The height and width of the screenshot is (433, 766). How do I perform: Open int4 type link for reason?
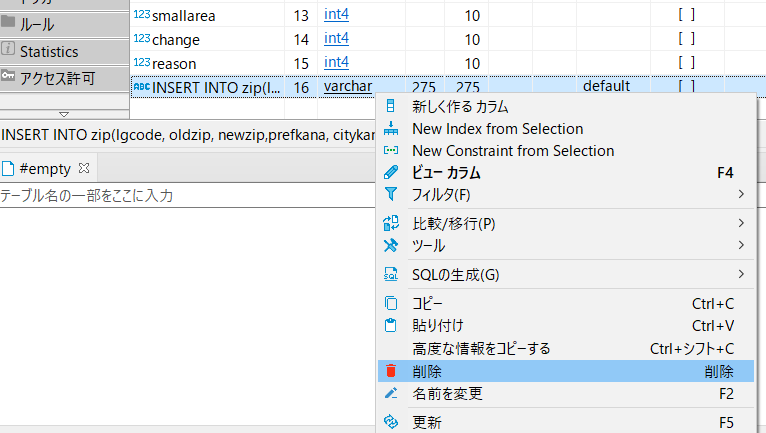click(x=336, y=62)
